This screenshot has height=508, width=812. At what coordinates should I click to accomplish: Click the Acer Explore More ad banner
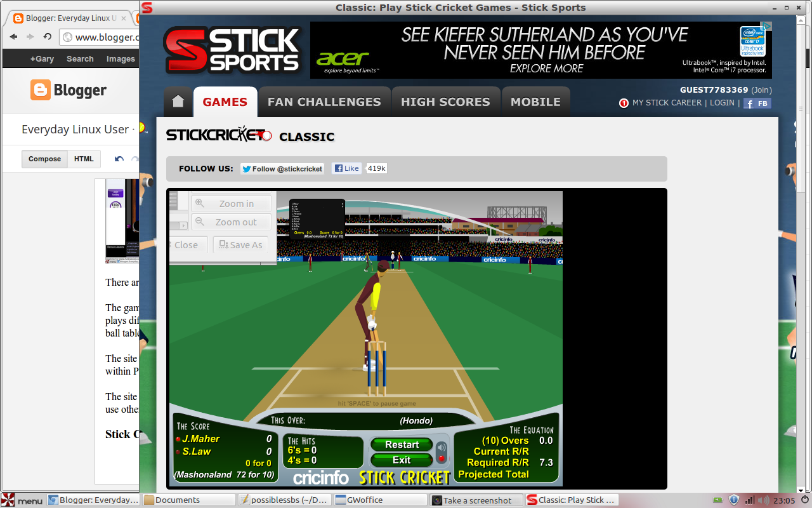pos(541,50)
